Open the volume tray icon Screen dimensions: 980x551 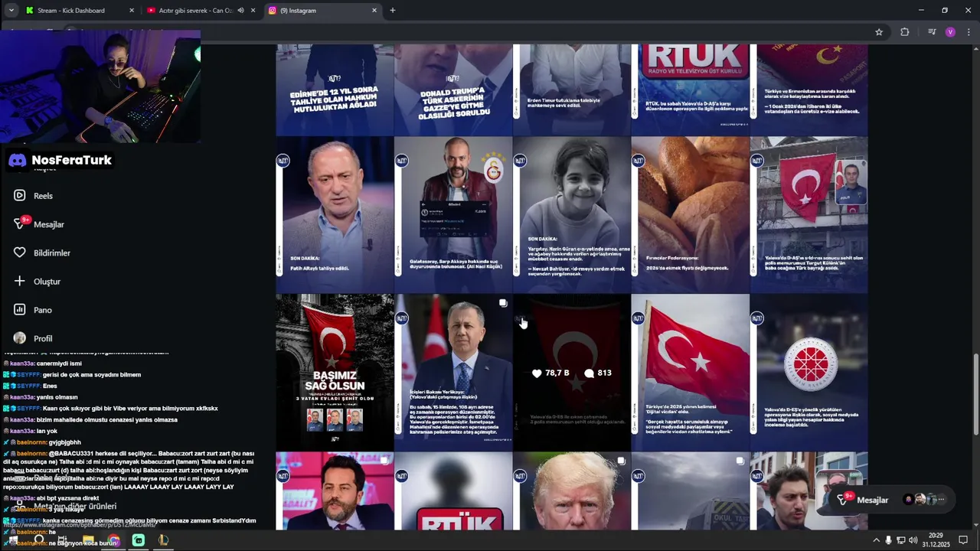pos(913,540)
